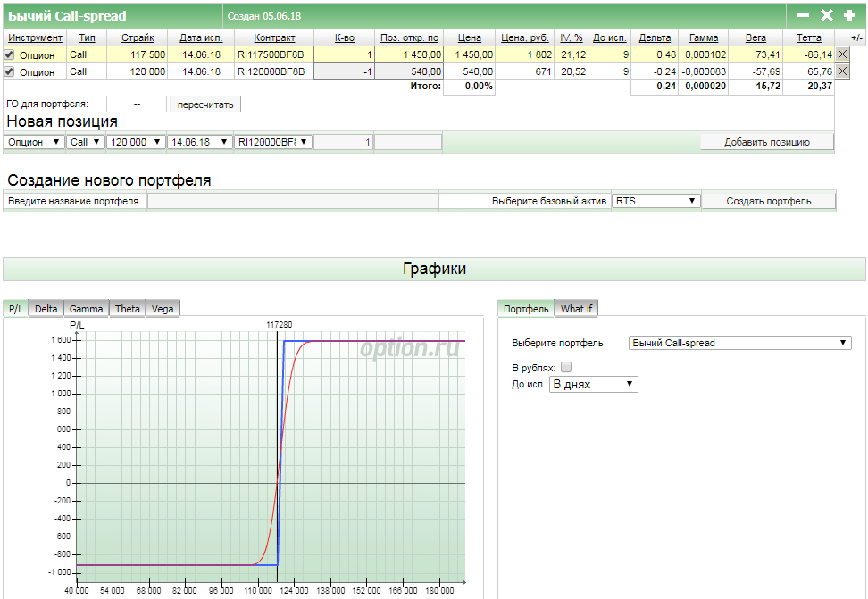
Task: Uncheck the 120 000 Call option row
Action: point(10,71)
